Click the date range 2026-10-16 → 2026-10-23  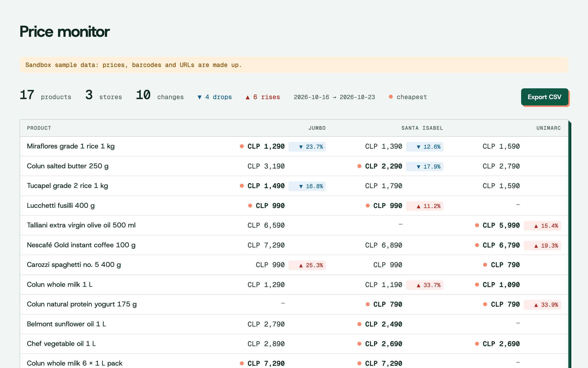pos(334,97)
